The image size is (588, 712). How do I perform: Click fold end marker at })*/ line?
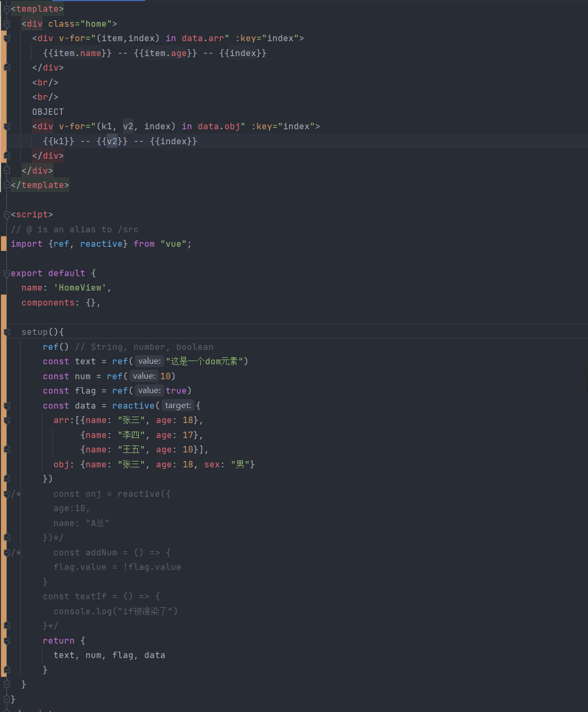click(x=7, y=538)
